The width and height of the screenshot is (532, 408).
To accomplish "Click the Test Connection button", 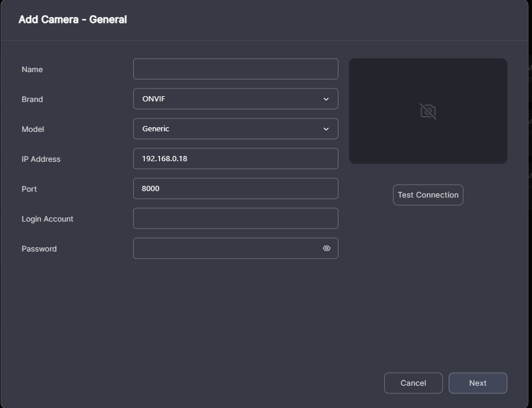I will point(428,195).
